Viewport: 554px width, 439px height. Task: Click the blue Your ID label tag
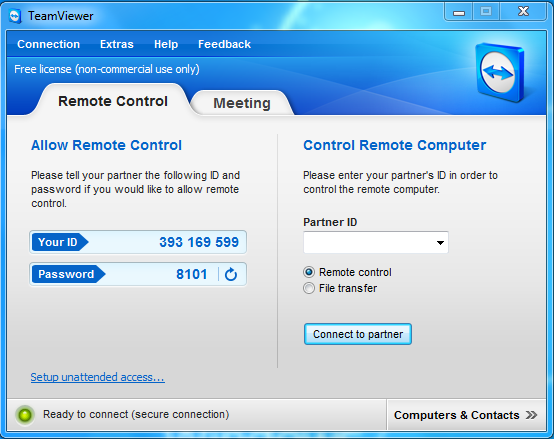tap(60, 242)
